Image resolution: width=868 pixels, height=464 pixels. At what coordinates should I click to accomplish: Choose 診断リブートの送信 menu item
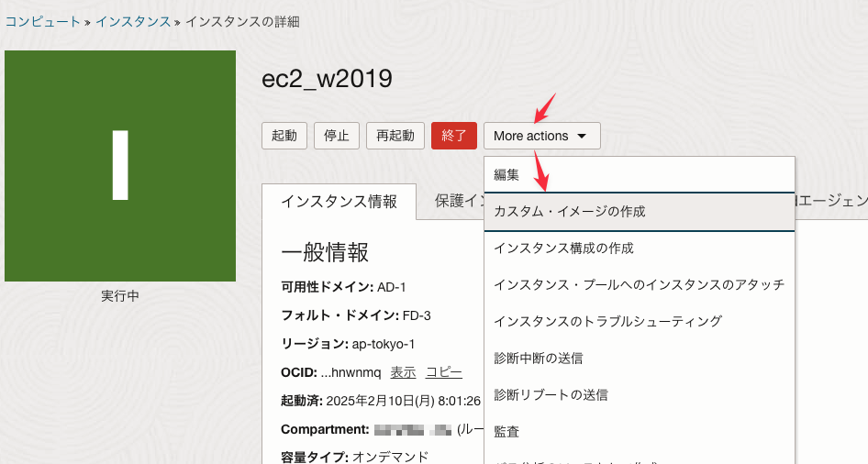point(640,395)
